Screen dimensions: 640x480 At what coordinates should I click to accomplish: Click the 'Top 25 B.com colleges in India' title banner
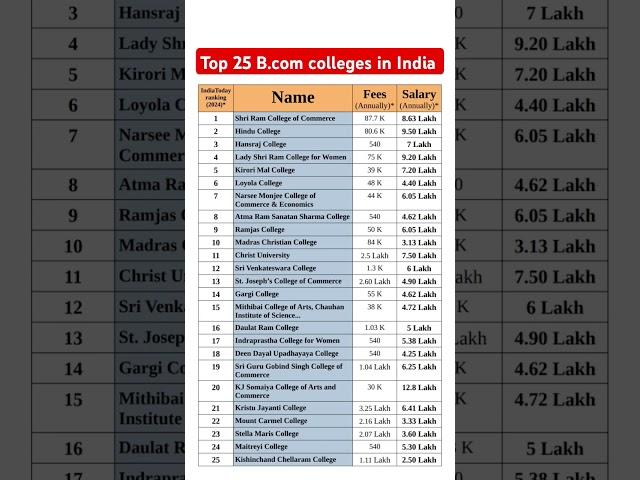pyautogui.click(x=320, y=62)
